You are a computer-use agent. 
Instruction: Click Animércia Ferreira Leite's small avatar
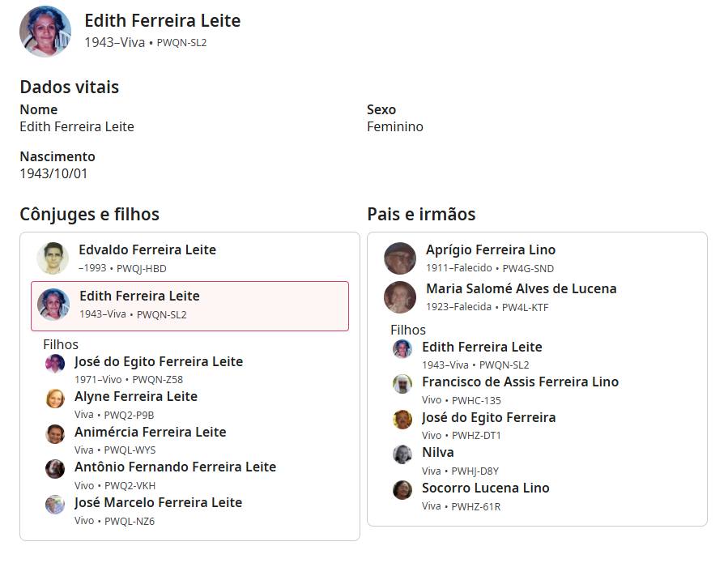[x=55, y=434]
